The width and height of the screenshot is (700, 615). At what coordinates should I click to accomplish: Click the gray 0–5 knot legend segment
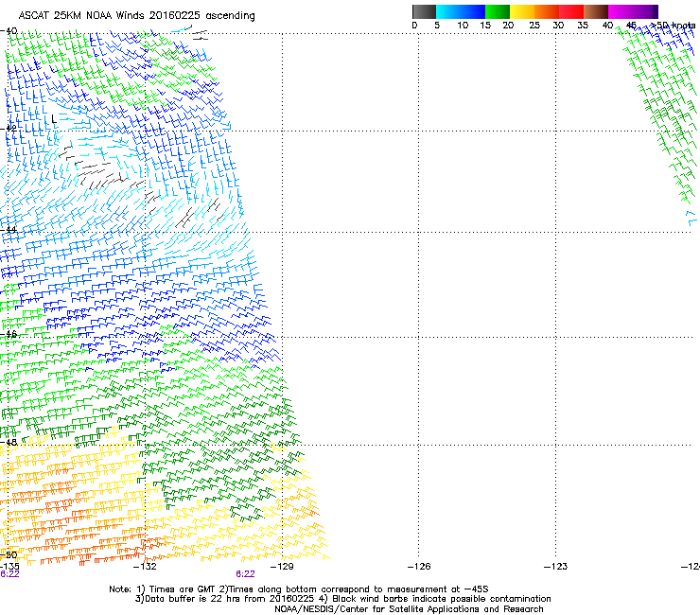click(x=424, y=11)
